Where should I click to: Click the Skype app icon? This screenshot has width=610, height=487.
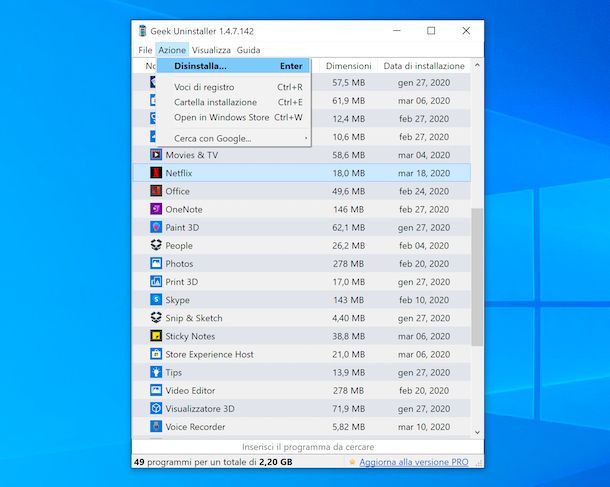[x=156, y=300]
